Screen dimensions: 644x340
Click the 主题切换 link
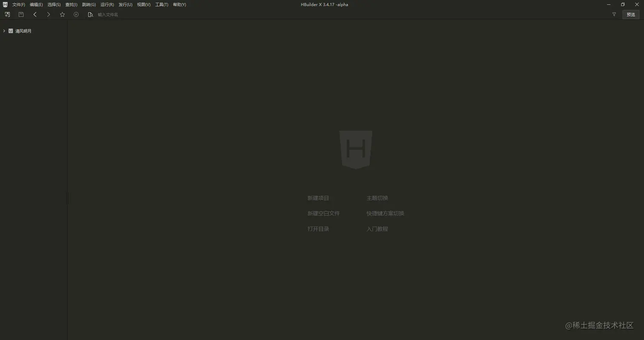pyautogui.click(x=377, y=198)
